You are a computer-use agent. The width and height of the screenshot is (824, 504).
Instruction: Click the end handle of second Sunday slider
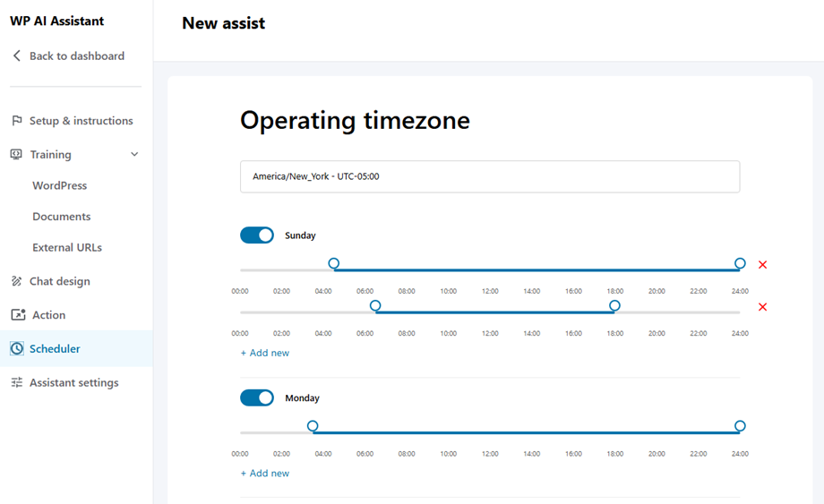[x=614, y=306]
